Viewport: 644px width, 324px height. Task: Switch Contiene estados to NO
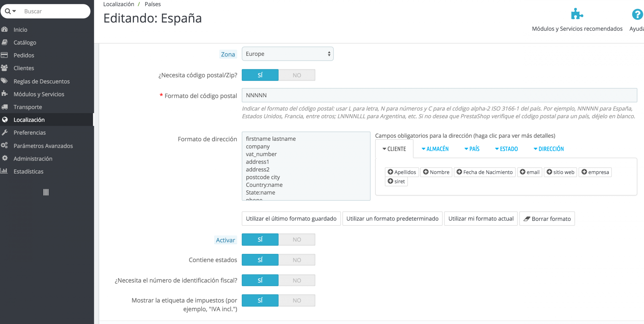pos(297,260)
